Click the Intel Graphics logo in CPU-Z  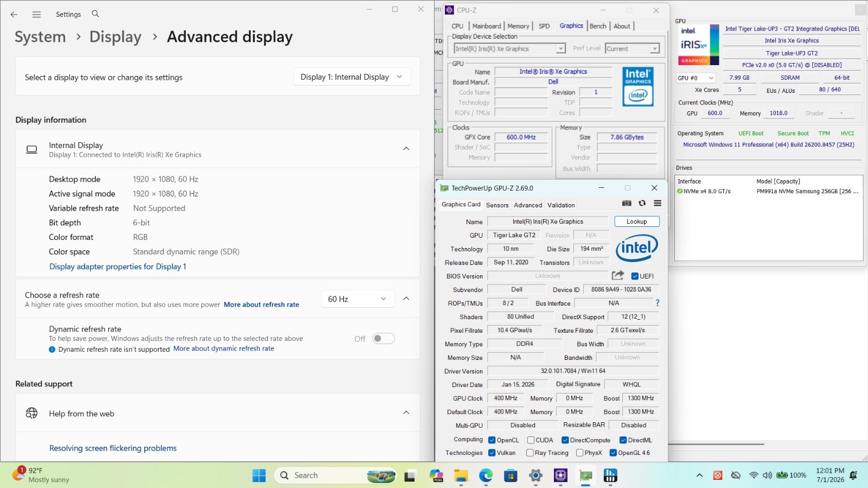tap(638, 86)
